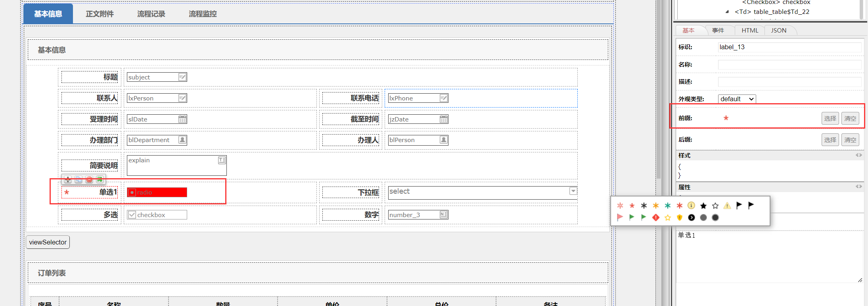Pick the yellow warning triangle icon
This screenshot has width=868, height=306.
pos(727,206)
